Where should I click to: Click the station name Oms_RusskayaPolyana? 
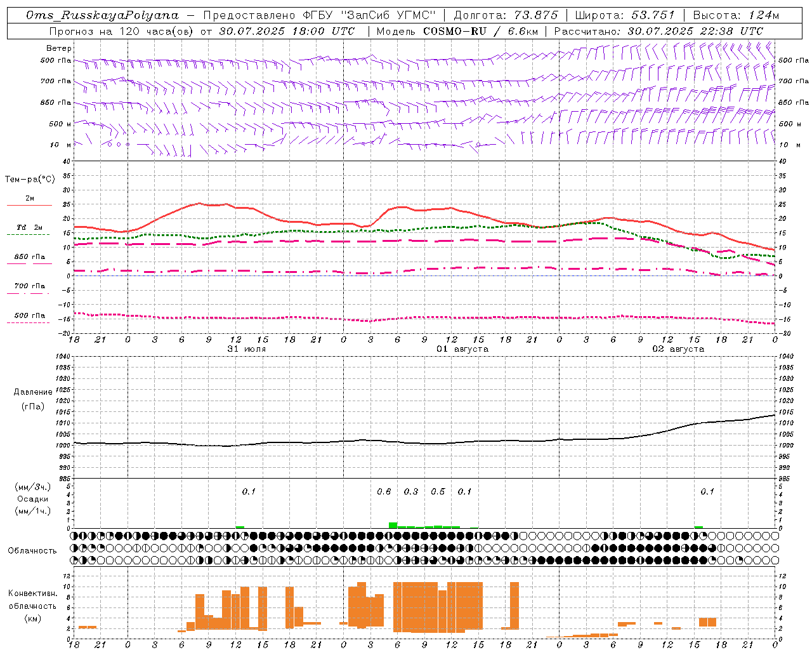coord(103,15)
